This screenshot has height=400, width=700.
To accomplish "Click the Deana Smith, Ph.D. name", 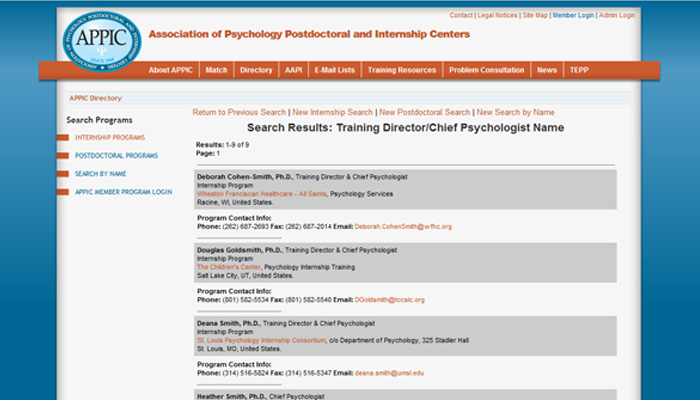I will 228,324.
